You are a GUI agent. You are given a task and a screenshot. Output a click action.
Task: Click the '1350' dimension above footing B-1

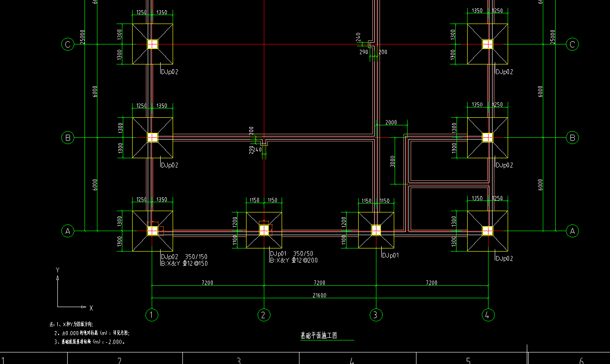pos(162,106)
